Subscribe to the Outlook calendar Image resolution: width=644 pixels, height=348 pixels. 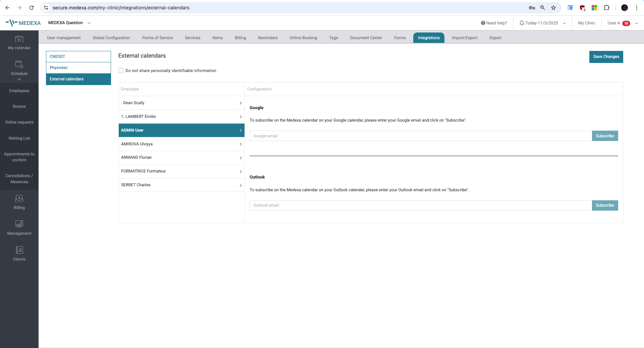tap(605, 205)
